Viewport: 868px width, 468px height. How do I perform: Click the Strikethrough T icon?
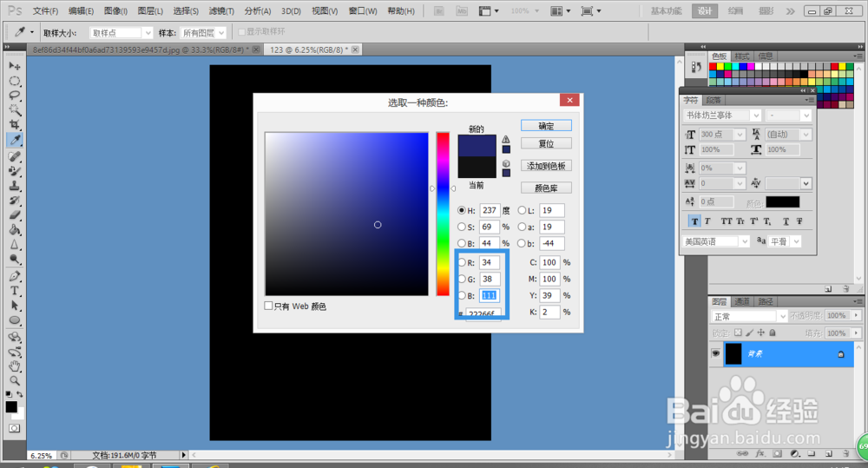tap(799, 221)
